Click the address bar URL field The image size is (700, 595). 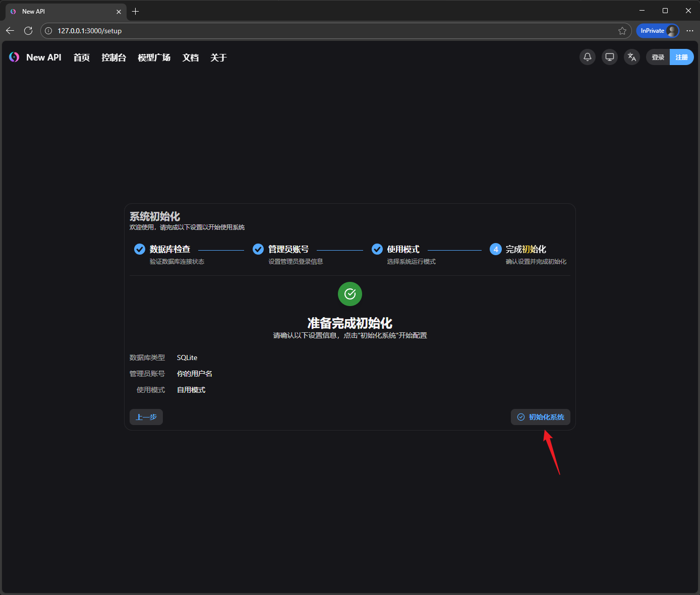point(303,31)
